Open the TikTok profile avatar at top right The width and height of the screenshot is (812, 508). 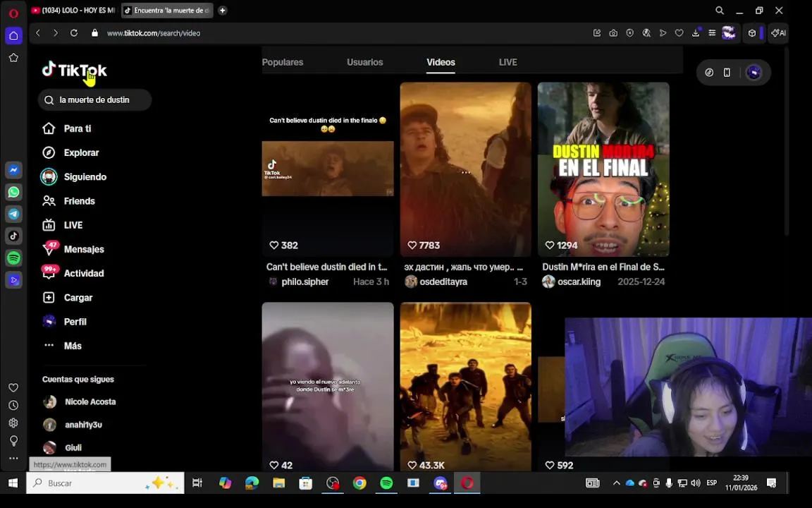753,73
